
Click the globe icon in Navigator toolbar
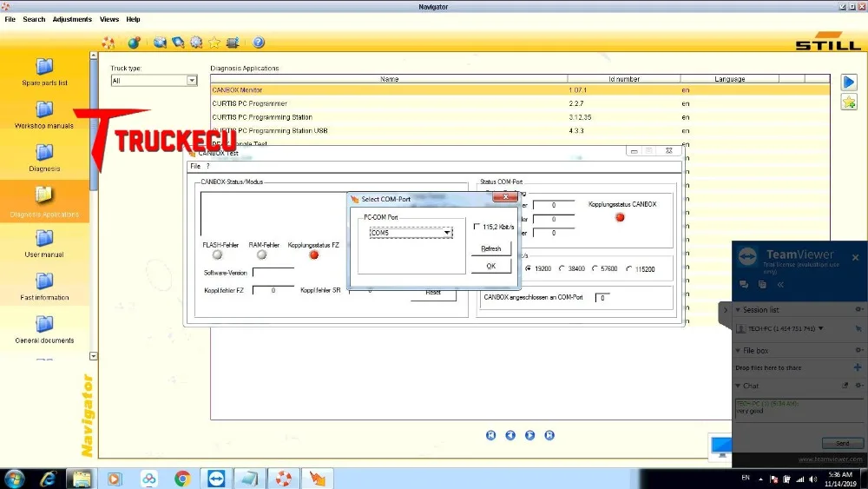click(134, 43)
